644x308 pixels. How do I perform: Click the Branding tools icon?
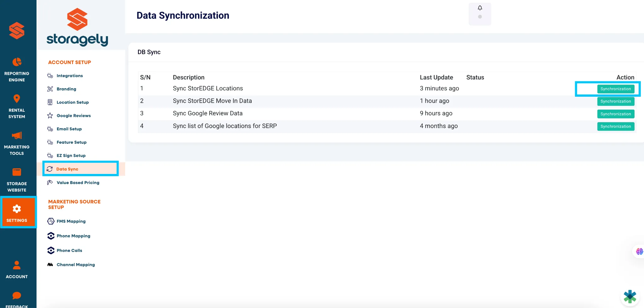click(x=50, y=89)
